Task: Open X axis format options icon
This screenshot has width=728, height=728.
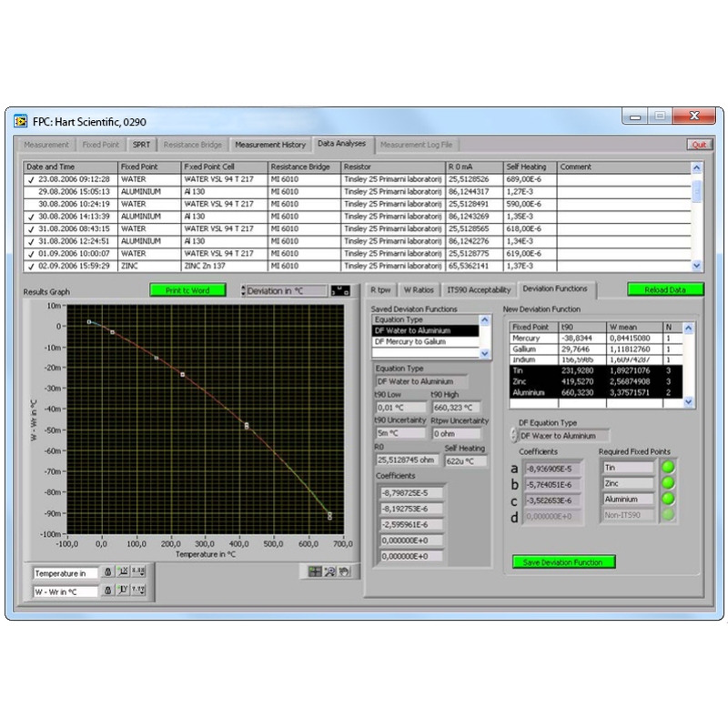Action: pos(138,572)
